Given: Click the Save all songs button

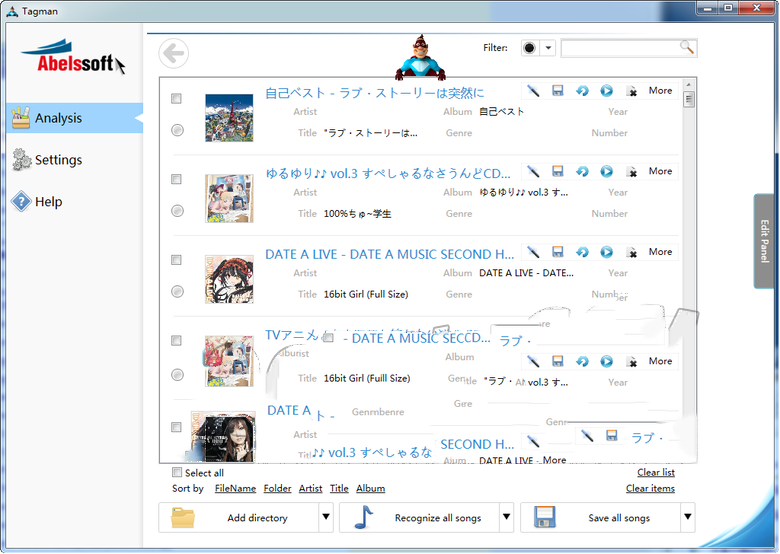Looking at the screenshot, I should [600, 517].
